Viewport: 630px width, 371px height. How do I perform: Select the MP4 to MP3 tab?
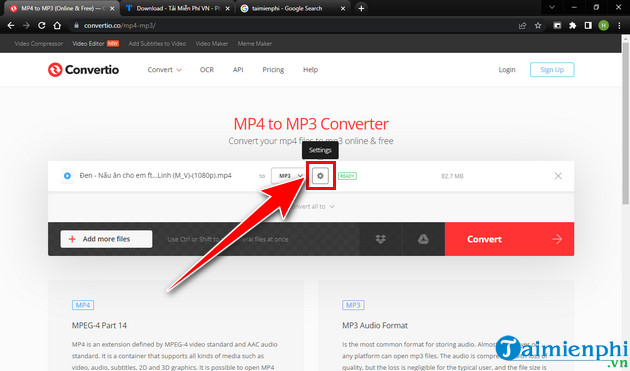tap(60, 8)
